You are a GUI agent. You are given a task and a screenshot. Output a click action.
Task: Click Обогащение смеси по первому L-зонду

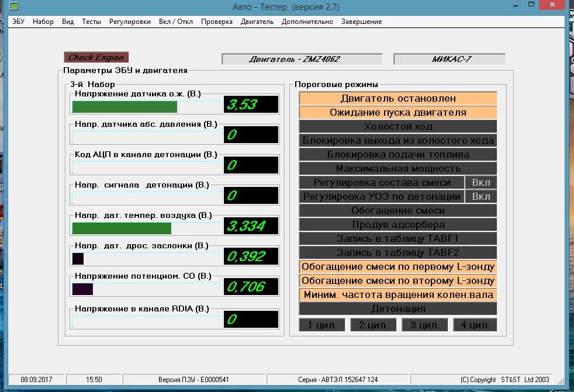coord(398,267)
